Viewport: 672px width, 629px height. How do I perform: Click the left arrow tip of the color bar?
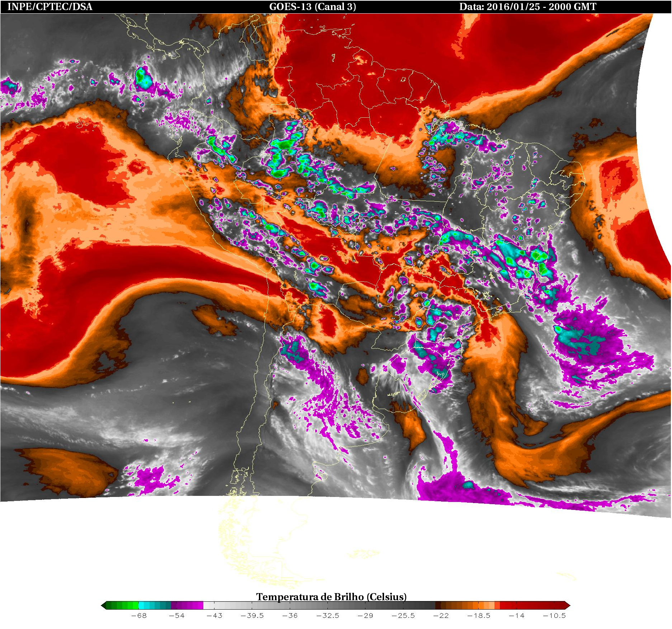pos(104,606)
